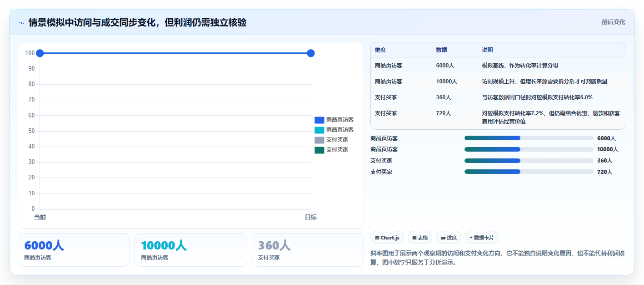The image size is (644, 285).
Task: Click the 商品页访客 dimension cell in the 6000人 table row
Action: pos(389,66)
